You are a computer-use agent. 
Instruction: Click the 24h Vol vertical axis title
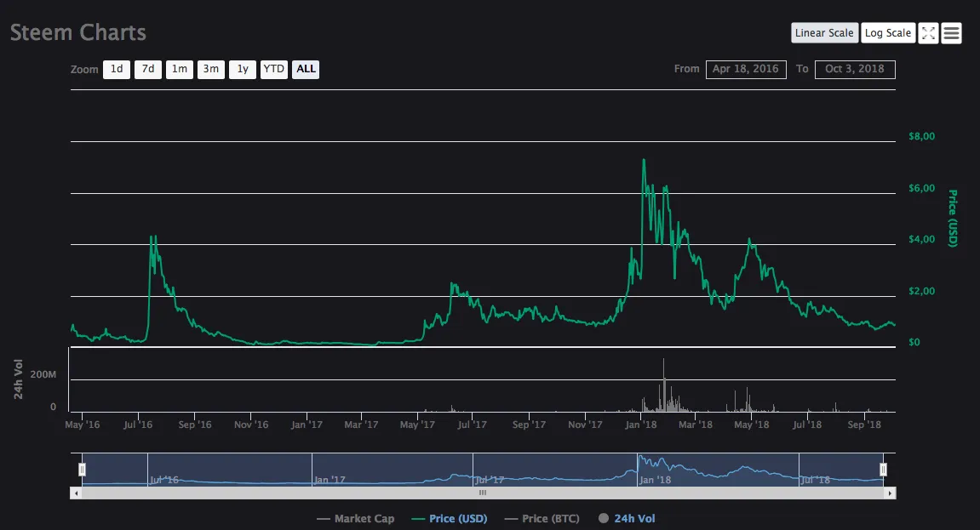(18, 379)
